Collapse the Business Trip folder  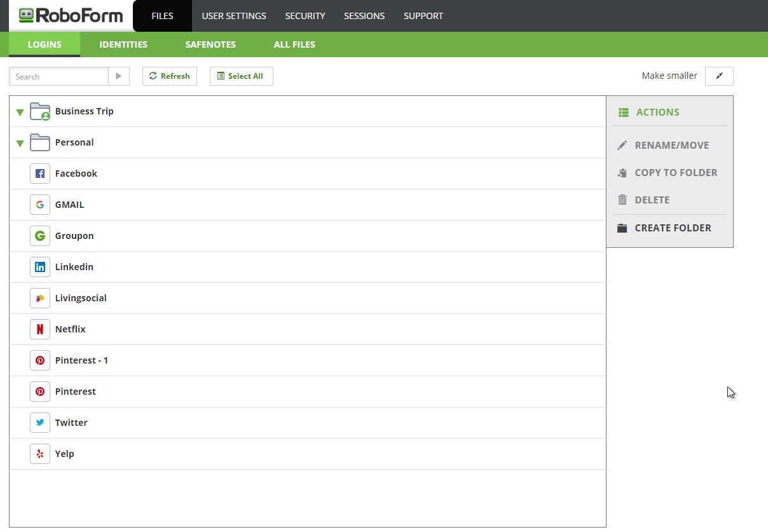[x=20, y=113]
